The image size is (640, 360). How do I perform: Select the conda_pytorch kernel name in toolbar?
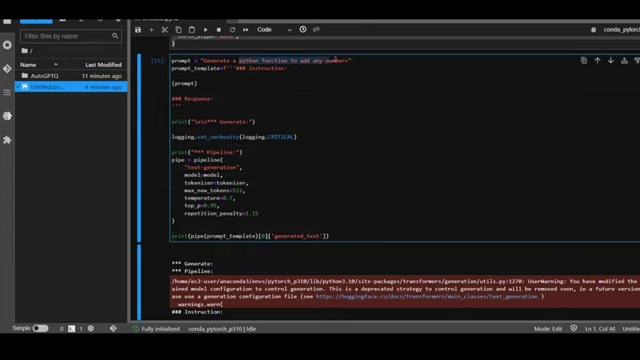tap(621, 30)
